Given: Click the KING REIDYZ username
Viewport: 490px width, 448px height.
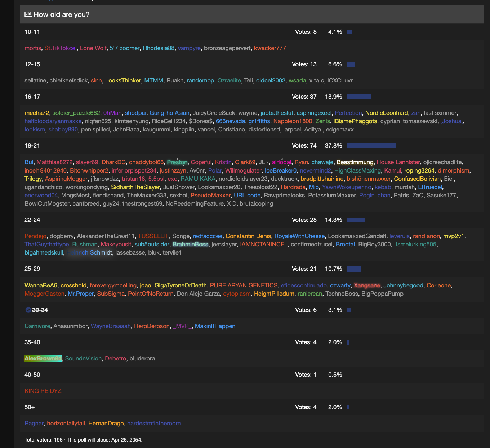Looking at the screenshot, I should (x=43, y=391).
